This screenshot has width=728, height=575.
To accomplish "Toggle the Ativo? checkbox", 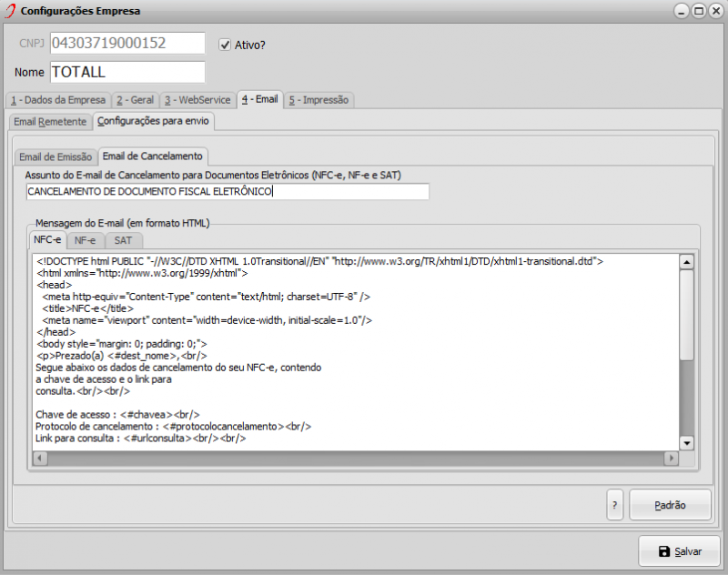I will (x=226, y=44).
